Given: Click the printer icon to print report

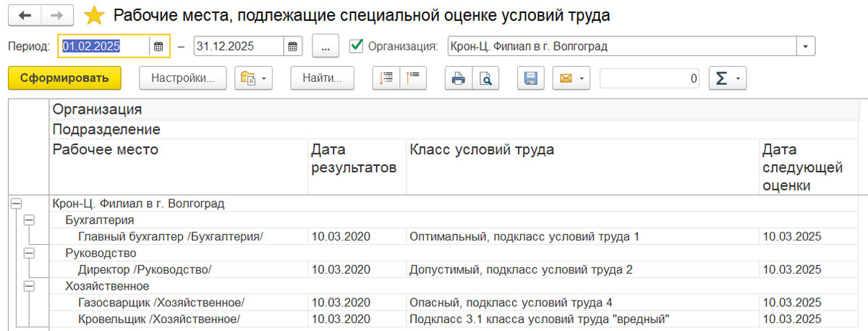Looking at the screenshot, I should (x=458, y=78).
